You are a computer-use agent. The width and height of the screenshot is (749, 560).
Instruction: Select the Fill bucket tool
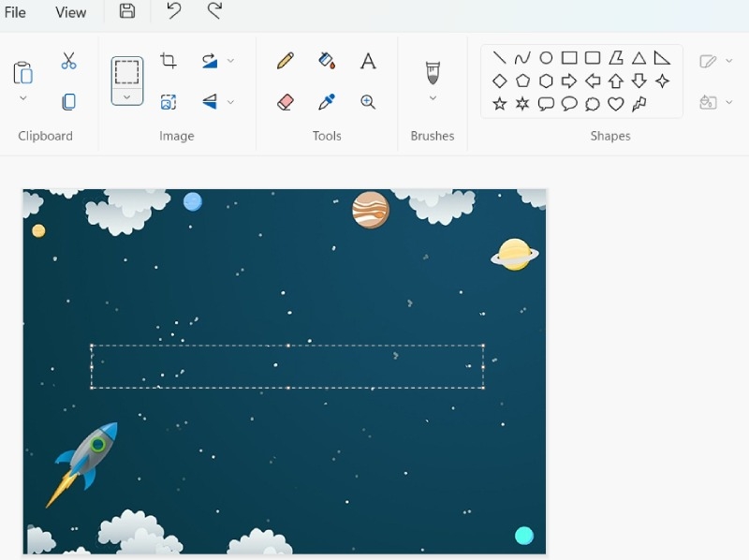point(327,61)
